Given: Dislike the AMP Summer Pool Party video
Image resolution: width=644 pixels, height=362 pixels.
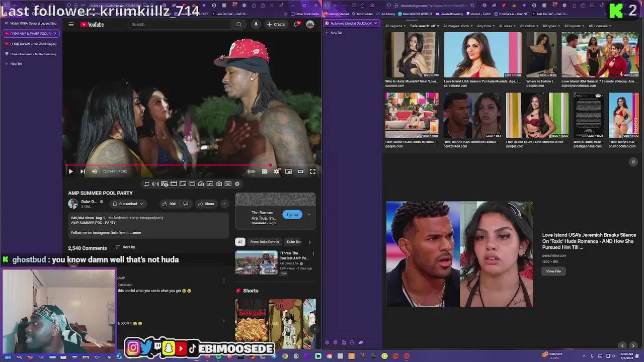Looking at the screenshot, I should click(x=186, y=204).
